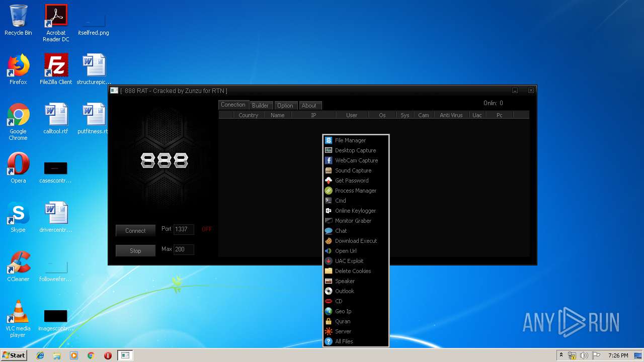The height and width of the screenshot is (362, 644).
Task: Click the 888 RAT taskbar button
Action: (x=125, y=355)
